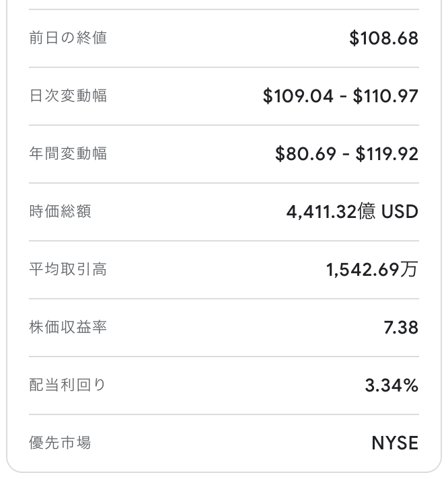Select the P/E ratio value 7.38

(x=401, y=328)
